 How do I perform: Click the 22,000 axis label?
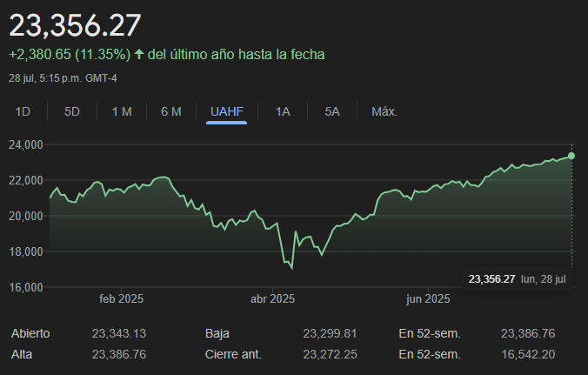(26, 181)
